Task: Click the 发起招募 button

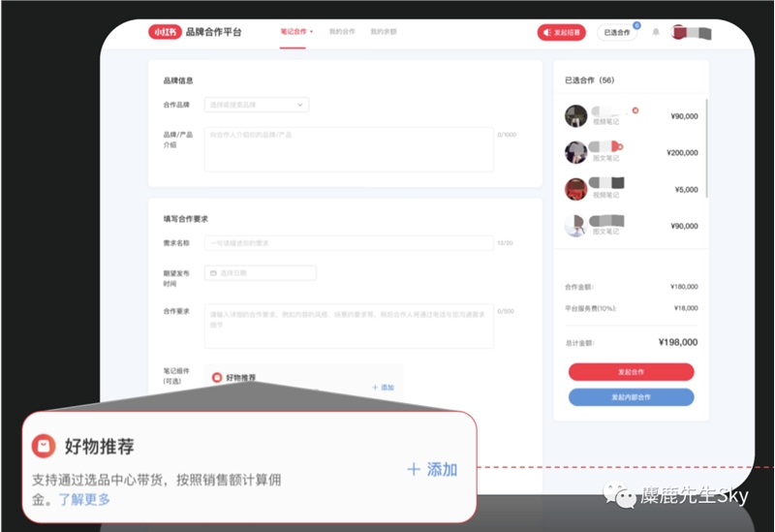Action: [x=562, y=33]
